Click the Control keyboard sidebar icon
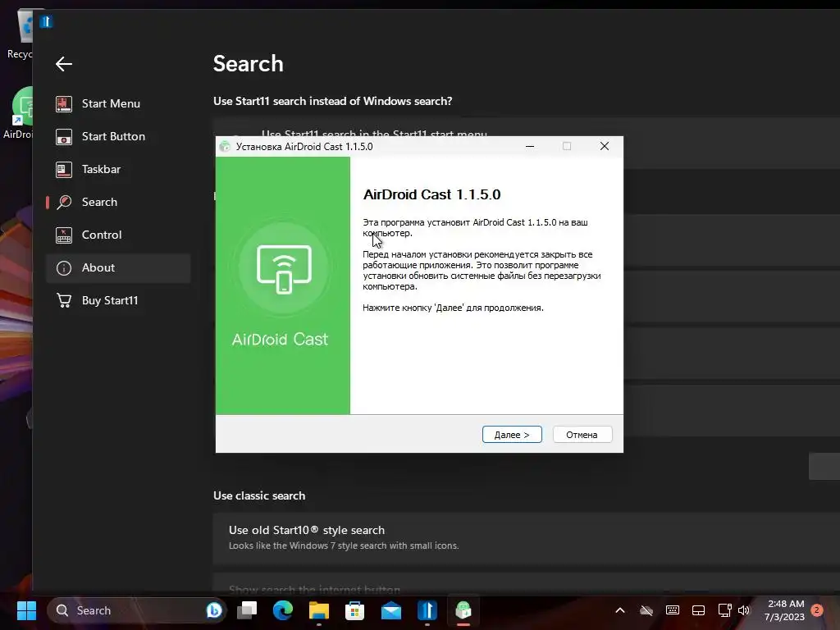Image resolution: width=840 pixels, height=630 pixels. point(64,235)
